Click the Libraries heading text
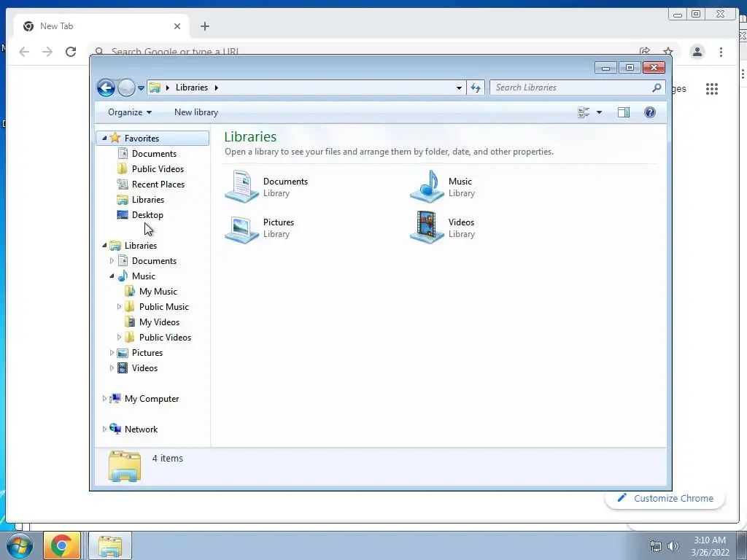 (x=251, y=136)
